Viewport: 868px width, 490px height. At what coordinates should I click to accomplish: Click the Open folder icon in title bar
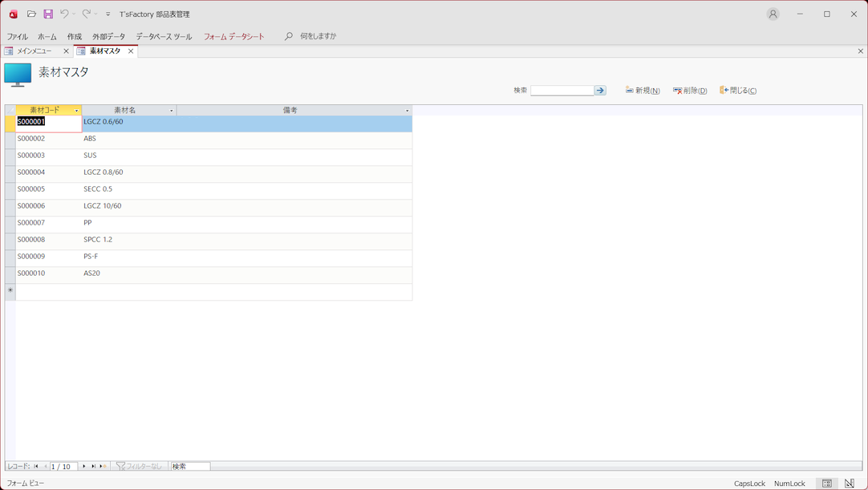[x=31, y=14]
